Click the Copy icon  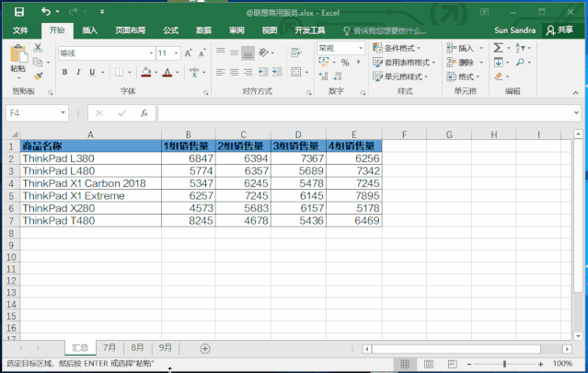[38, 62]
